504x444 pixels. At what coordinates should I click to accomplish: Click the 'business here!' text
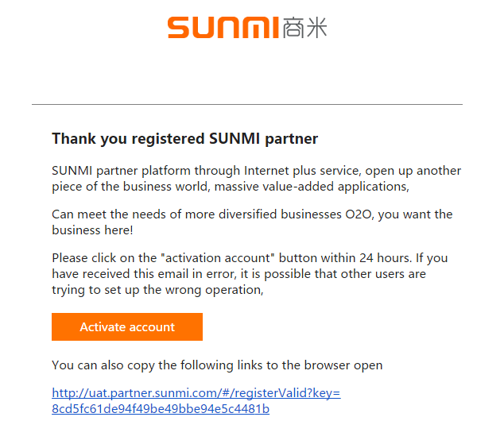[x=92, y=230]
